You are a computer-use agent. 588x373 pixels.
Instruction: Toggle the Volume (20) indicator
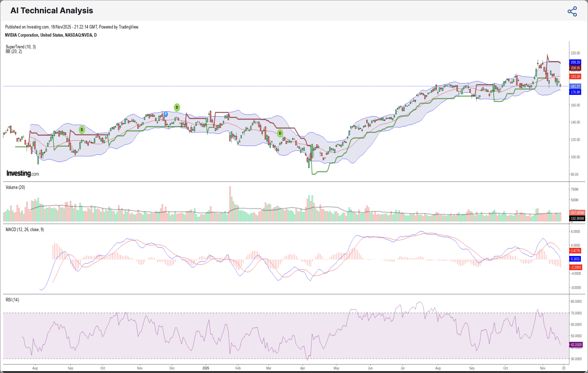(x=15, y=187)
